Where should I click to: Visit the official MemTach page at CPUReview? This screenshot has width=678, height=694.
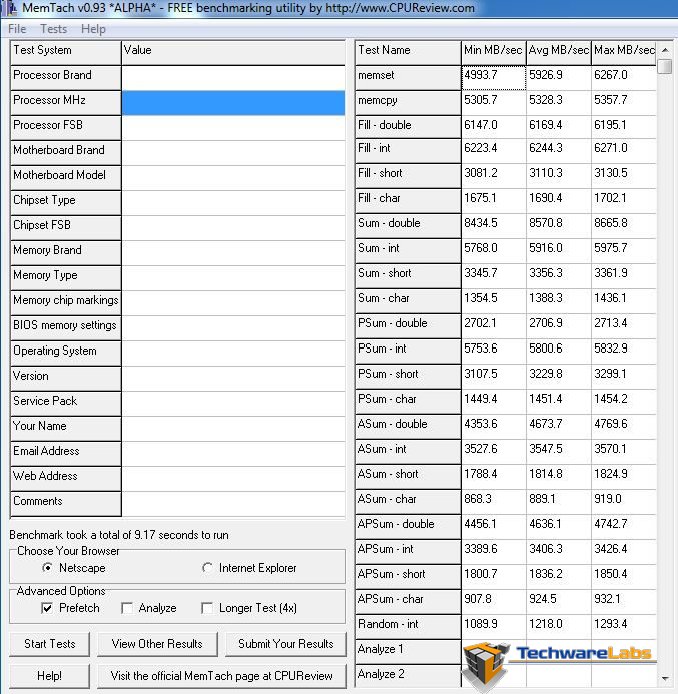coord(221,676)
